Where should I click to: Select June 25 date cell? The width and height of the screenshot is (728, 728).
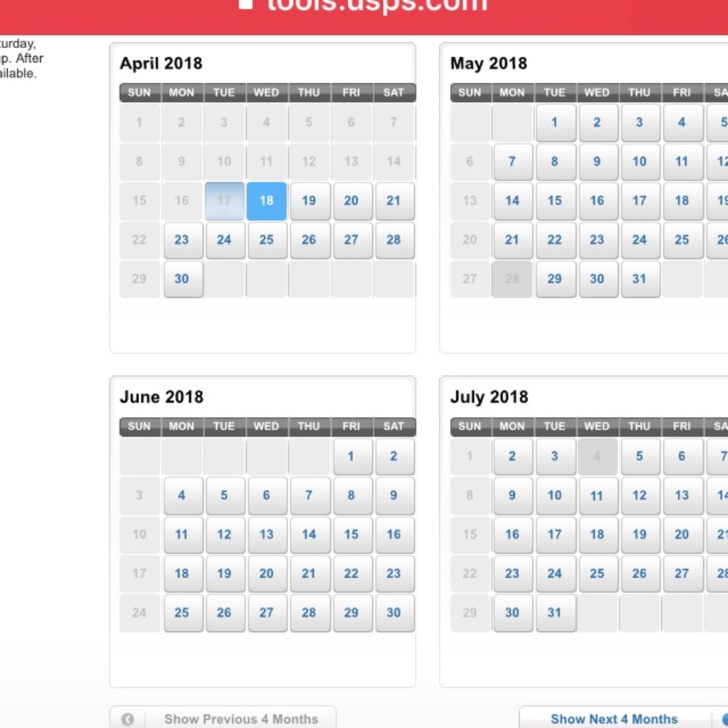click(182, 613)
